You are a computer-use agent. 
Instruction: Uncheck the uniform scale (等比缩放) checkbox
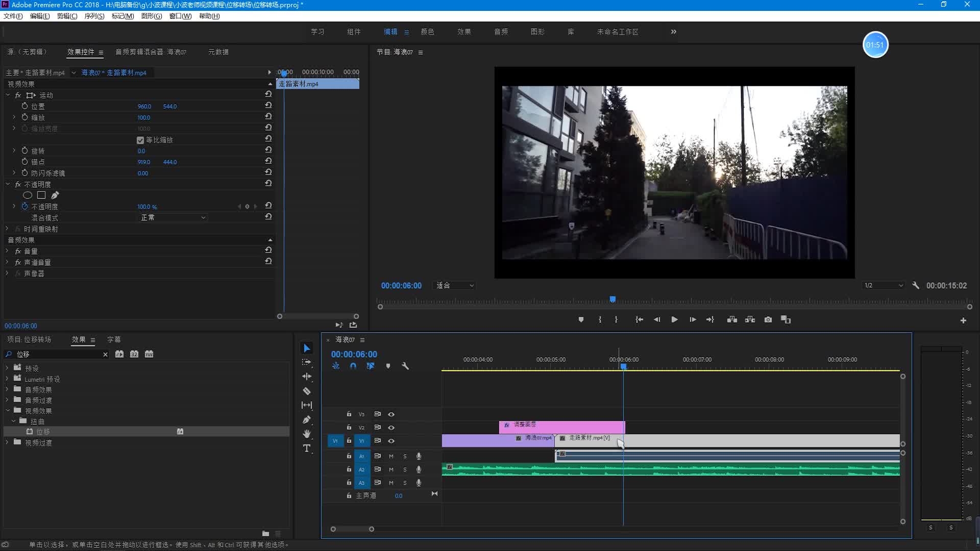[140, 140]
